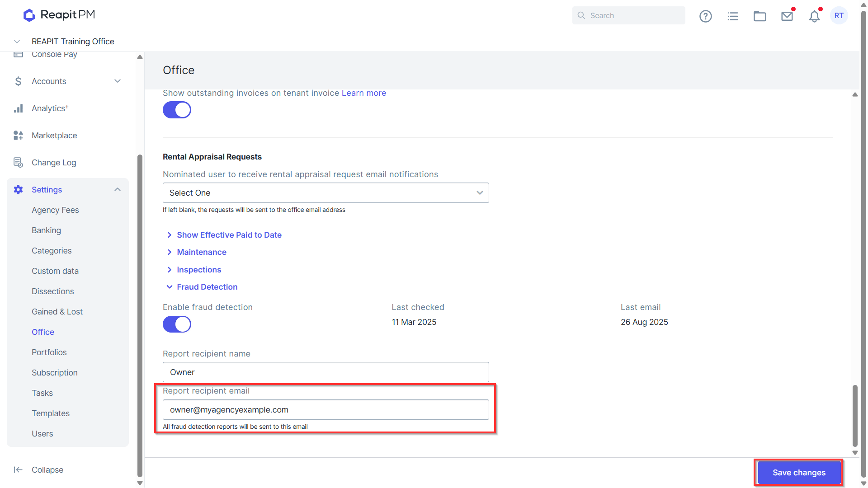Open the RT user avatar
Viewport: 868px width, 488px height.
[x=839, y=15]
